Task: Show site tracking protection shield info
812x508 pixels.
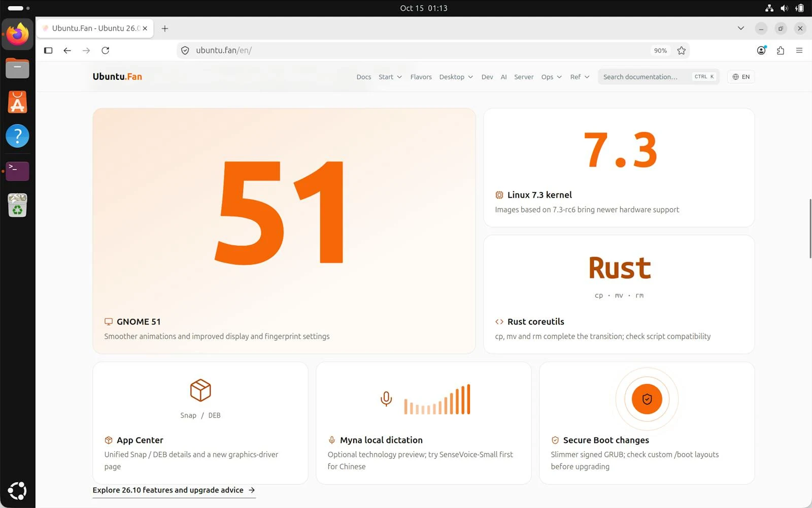Action: pyautogui.click(x=185, y=50)
